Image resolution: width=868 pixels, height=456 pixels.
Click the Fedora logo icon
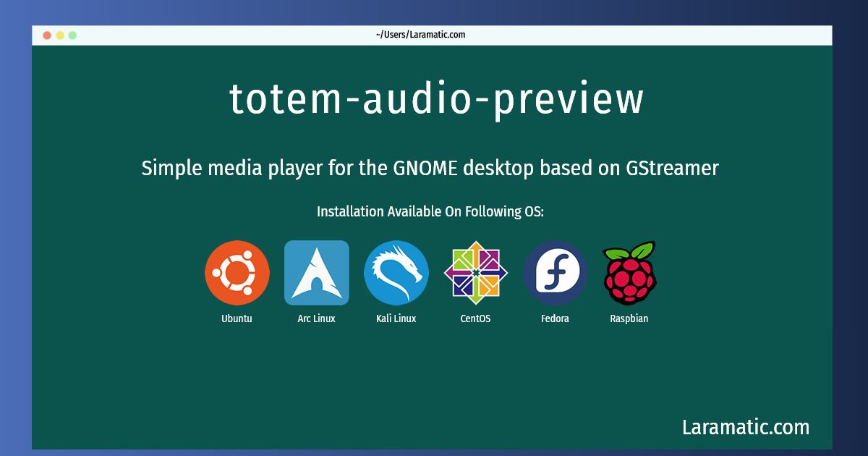[556, 273]
